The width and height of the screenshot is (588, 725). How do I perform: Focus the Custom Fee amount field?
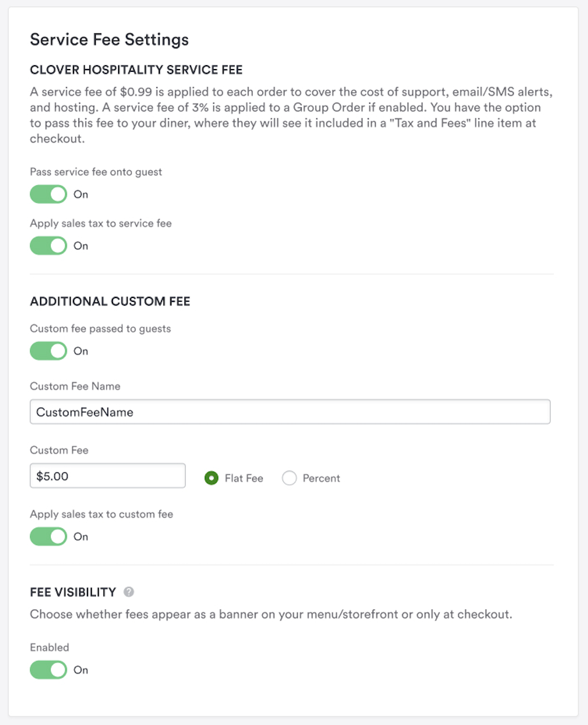[107, 476]
